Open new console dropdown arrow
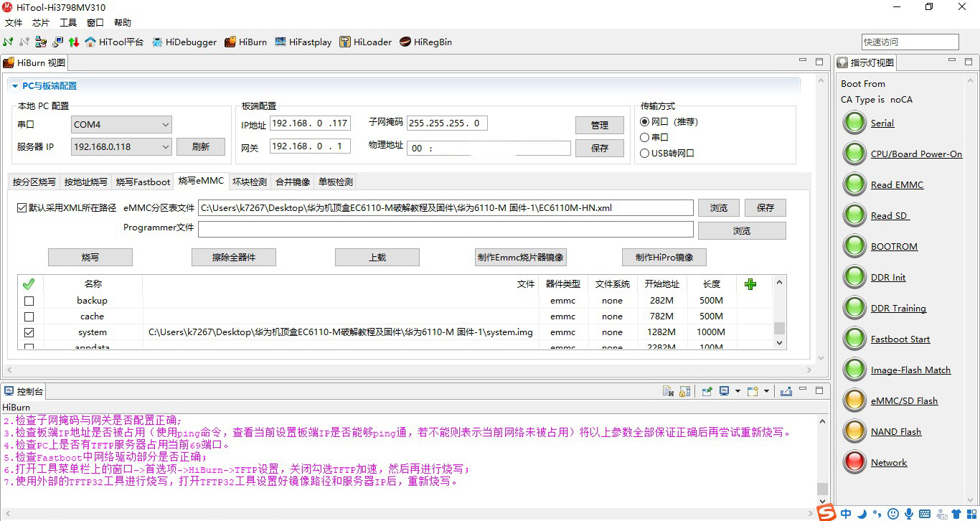The height and width of the screenshot is (521, 980). click(x=766, y=391)
